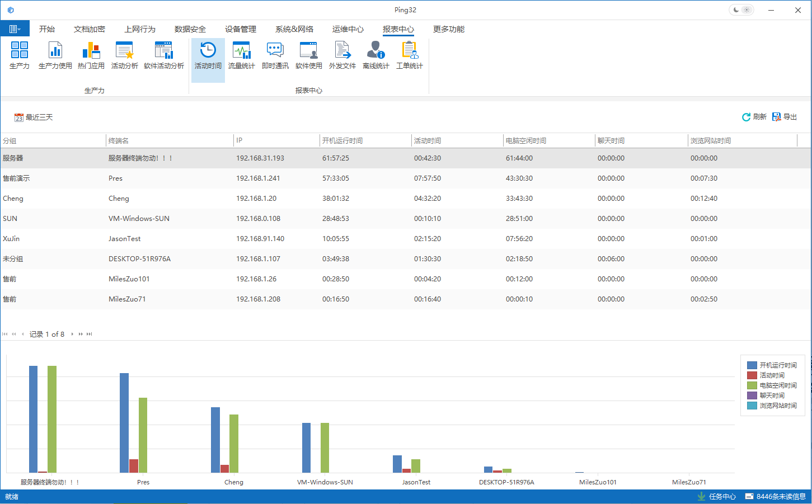Open the 最近三天 date range picker
The width and height of the screenshot is (812, 504).
pyautogui.click(x=34, y=117)
